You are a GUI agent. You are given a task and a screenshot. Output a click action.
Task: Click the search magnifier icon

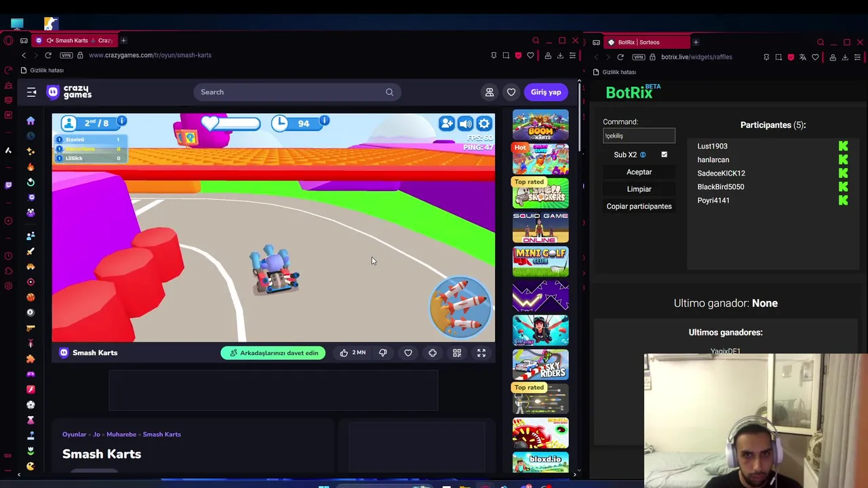coord(389,92)
